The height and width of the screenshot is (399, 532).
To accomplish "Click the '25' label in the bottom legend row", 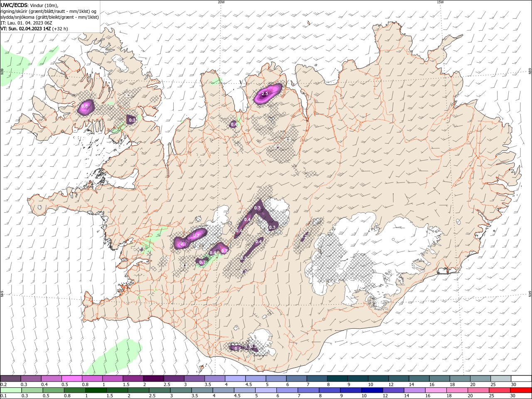I will coord(491,396).
